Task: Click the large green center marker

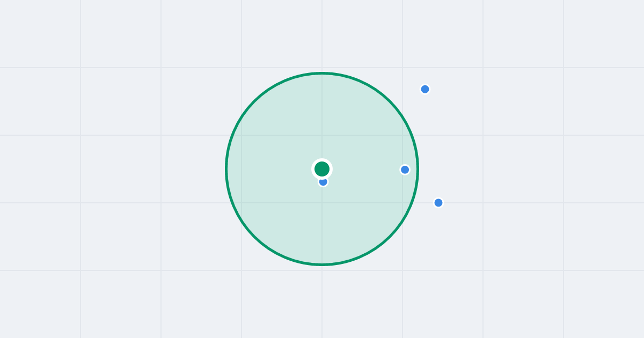Action: pyautogui.click(x=322, y=169)
